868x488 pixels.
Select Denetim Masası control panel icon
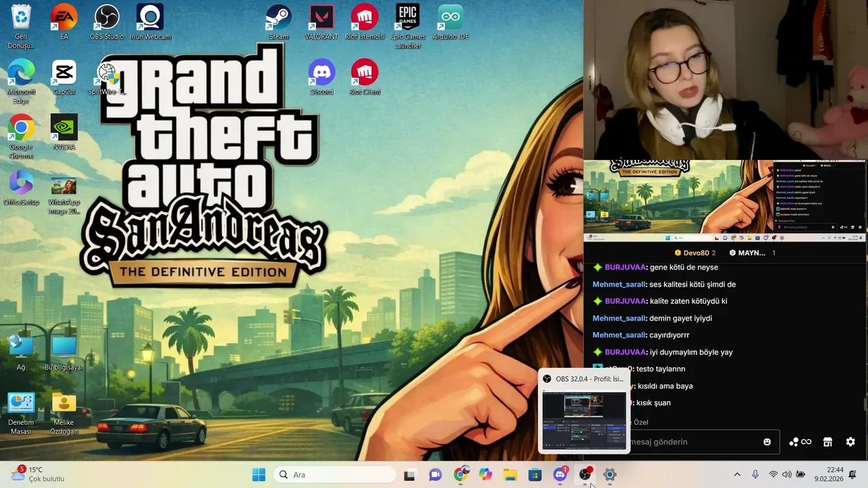[x=21, y=413]
